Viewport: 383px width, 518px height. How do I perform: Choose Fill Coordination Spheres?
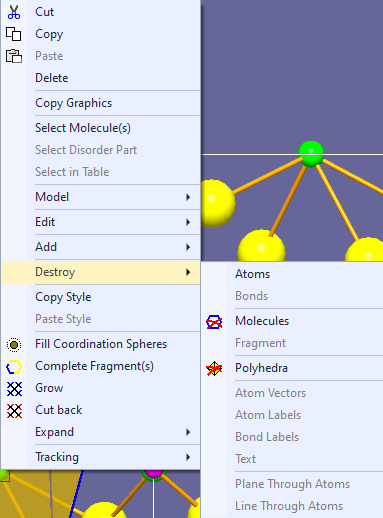(101, 344)
